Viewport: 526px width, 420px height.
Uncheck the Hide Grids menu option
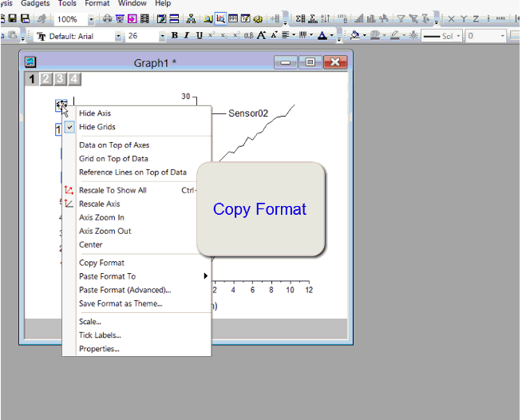point(97,127)
